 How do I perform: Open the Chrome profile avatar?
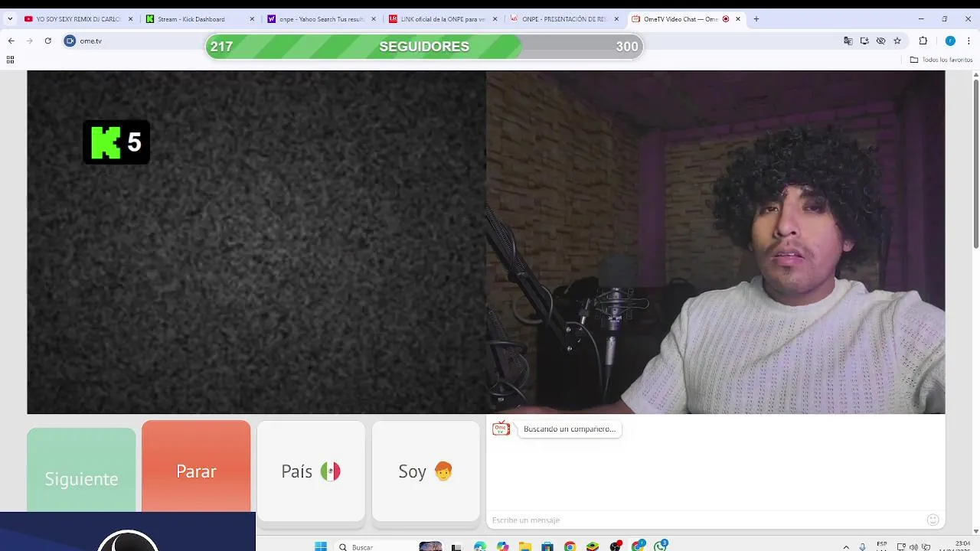950,41
